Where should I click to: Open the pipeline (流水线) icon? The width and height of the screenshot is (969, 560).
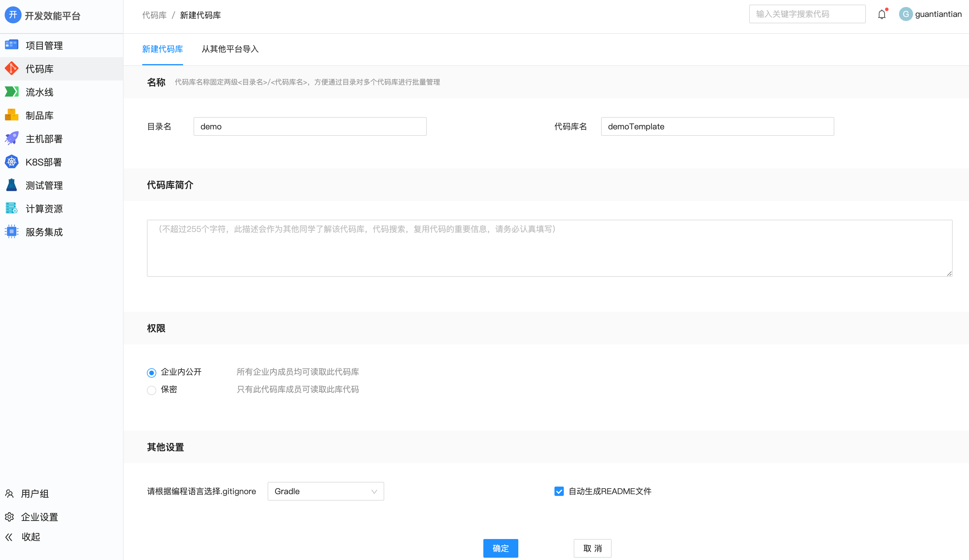tap(12, 92)
